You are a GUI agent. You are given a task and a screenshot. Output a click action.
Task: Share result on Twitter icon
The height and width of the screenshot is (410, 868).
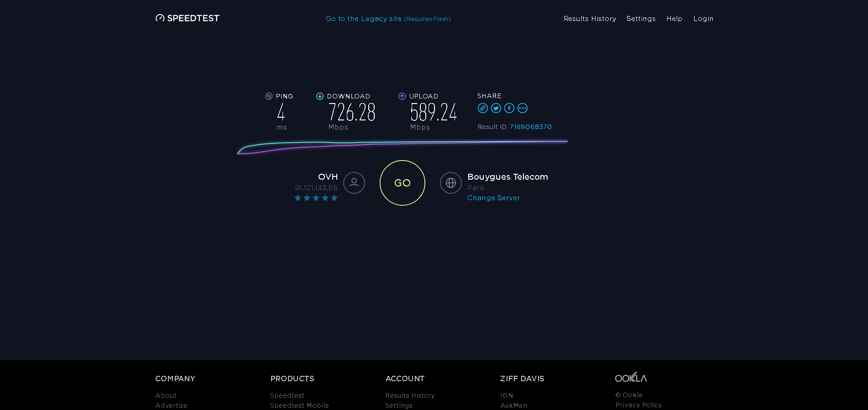496,108
